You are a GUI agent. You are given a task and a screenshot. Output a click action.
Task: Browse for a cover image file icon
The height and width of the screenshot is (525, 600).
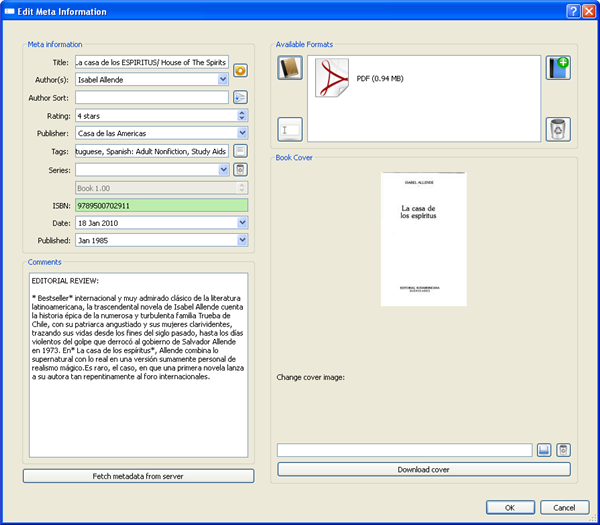point(545,450)
